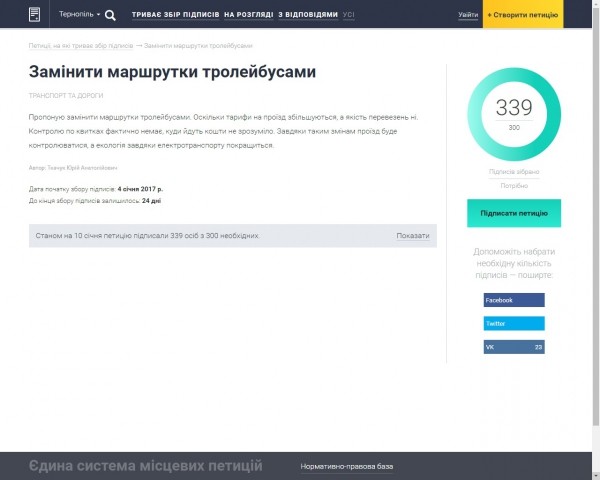The height and width of the screenshot is (480, 600).
Task: Click the Створити петицію button
Action: tap(523, 15)
